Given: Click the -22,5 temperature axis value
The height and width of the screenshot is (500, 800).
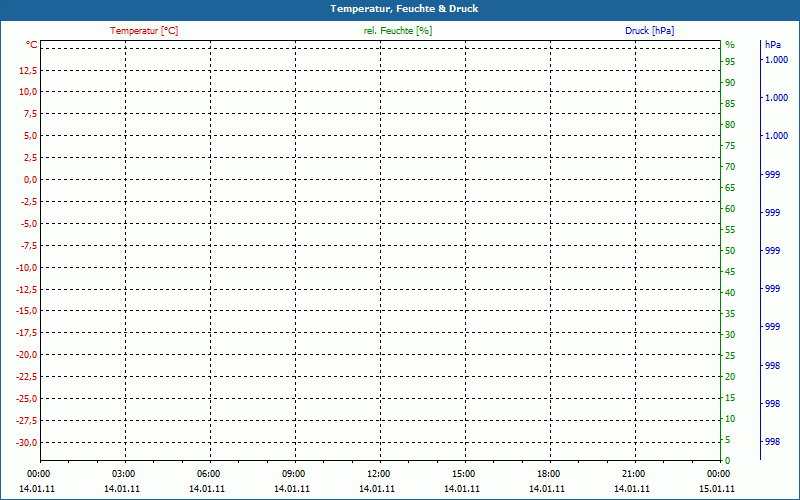Looking at the screenshot, I should [x=27, y=377].
